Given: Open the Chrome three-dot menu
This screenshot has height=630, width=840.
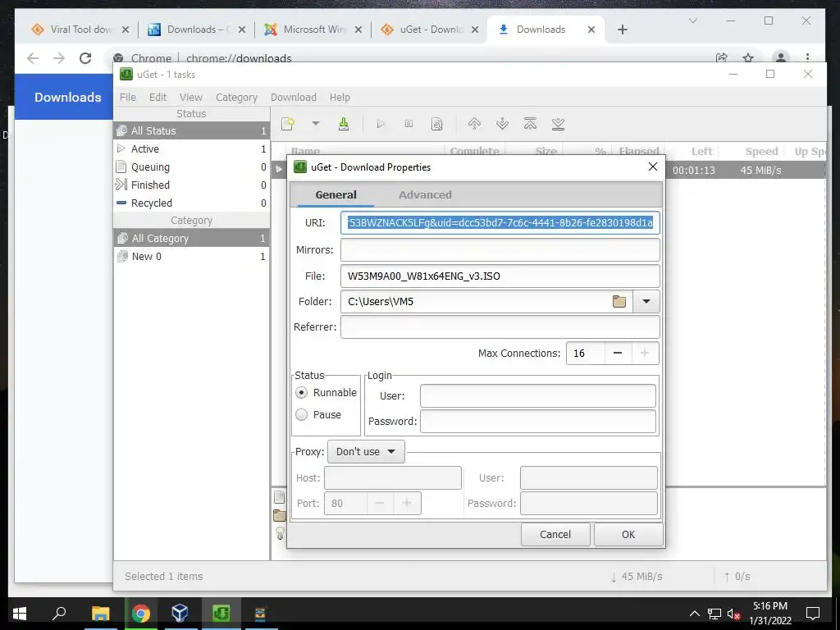Looking at the screenshot, I should (x=807, y=57).
